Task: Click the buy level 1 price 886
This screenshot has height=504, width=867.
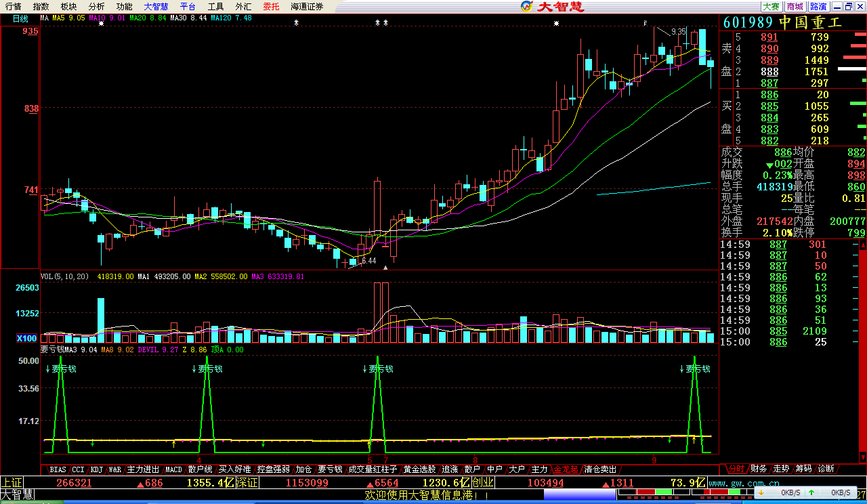Action: pyautogui.click(x=769, y=96)
